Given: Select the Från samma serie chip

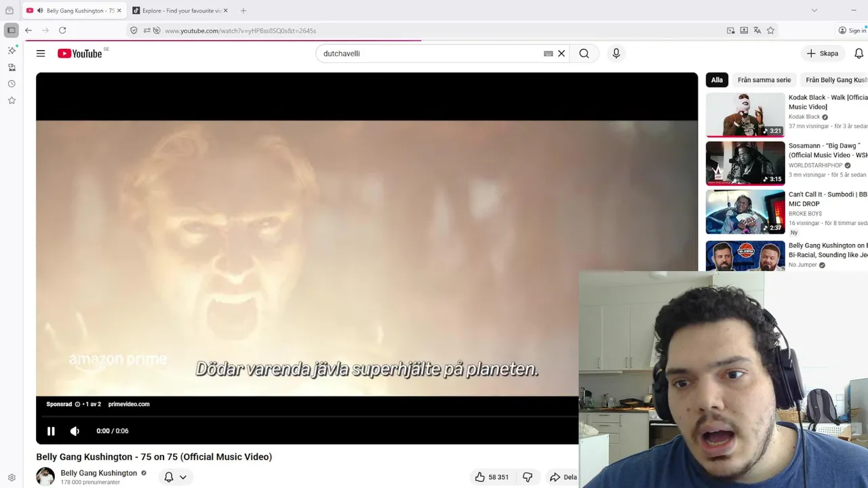Looking at the screenshot, I should [x=764, y=80].
